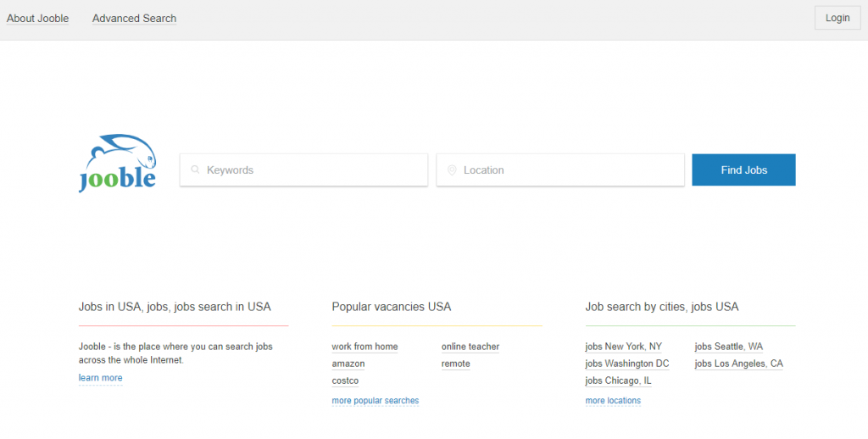Click the magnifier icon in Keywords field
Screen dimensions: 868x439
coord(195,170)
